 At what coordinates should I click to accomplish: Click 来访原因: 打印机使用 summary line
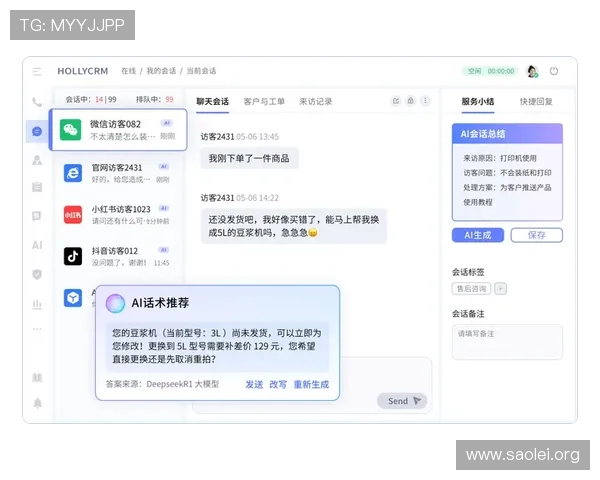pyautogui.click(x=500, y=158)
